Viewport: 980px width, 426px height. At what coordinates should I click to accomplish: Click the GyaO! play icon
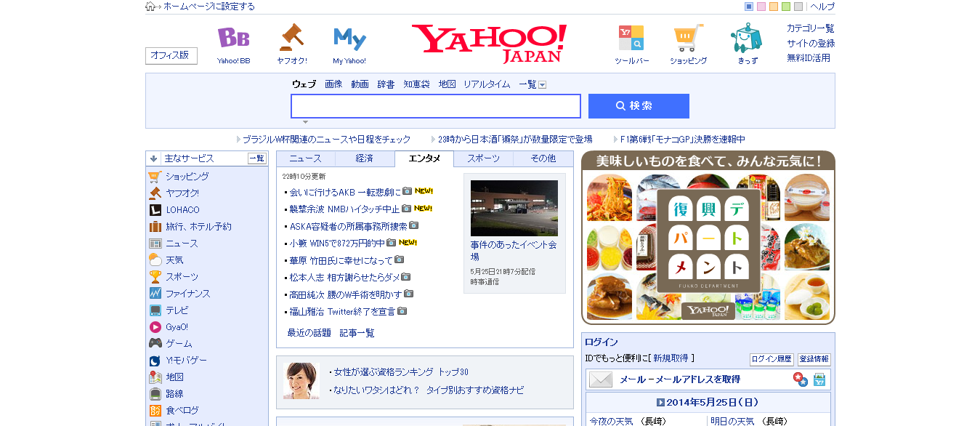click(x=155, y=327)
